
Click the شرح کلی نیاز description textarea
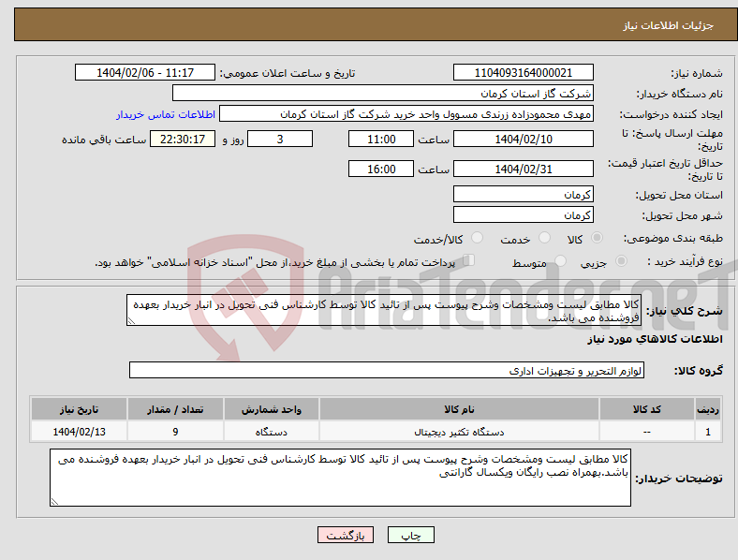[x=384, y=310]
